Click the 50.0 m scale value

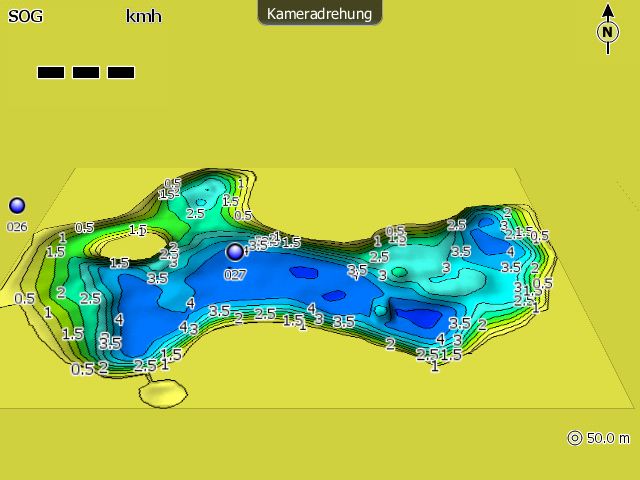pyautogui.click(x=608, y=438)
